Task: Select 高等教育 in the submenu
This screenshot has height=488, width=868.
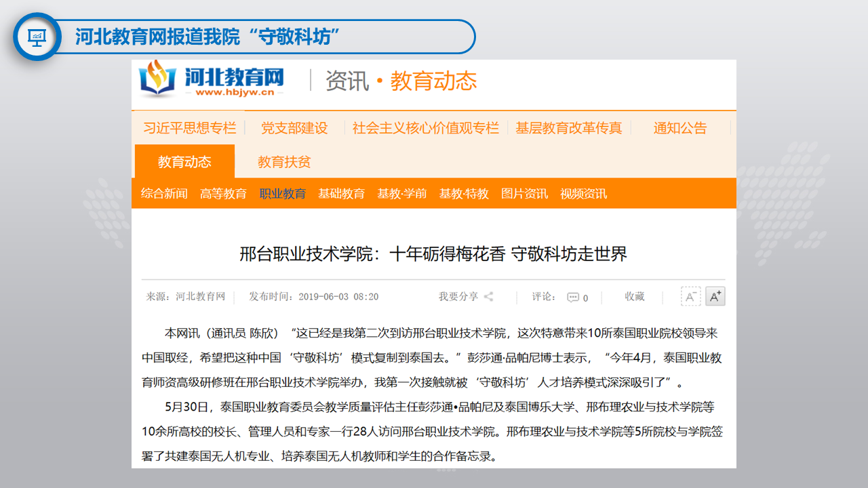Action: 223,194
